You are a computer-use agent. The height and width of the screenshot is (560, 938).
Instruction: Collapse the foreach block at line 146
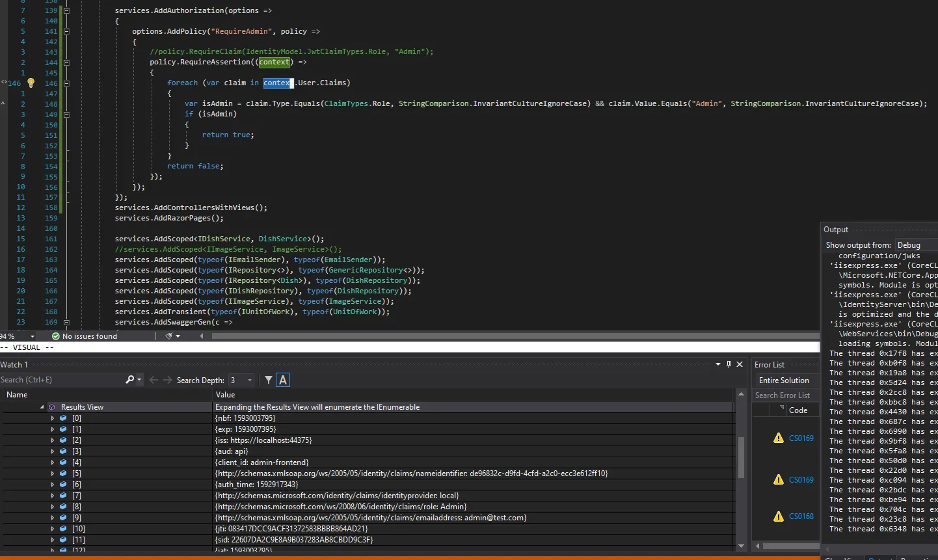tap(66, 83)
